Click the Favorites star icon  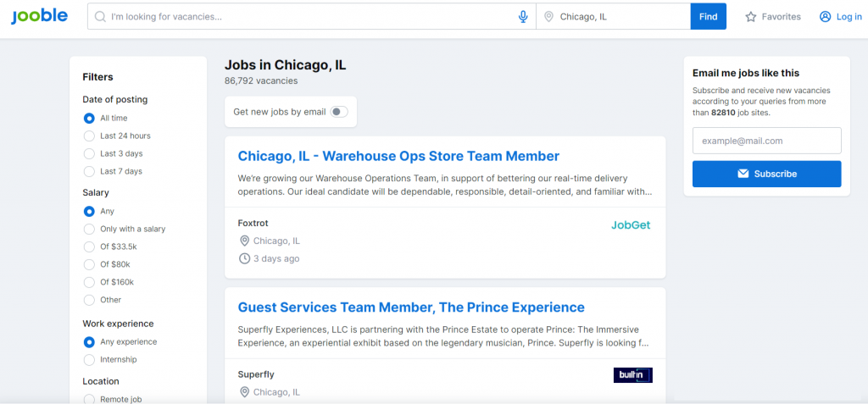(751, 17)
